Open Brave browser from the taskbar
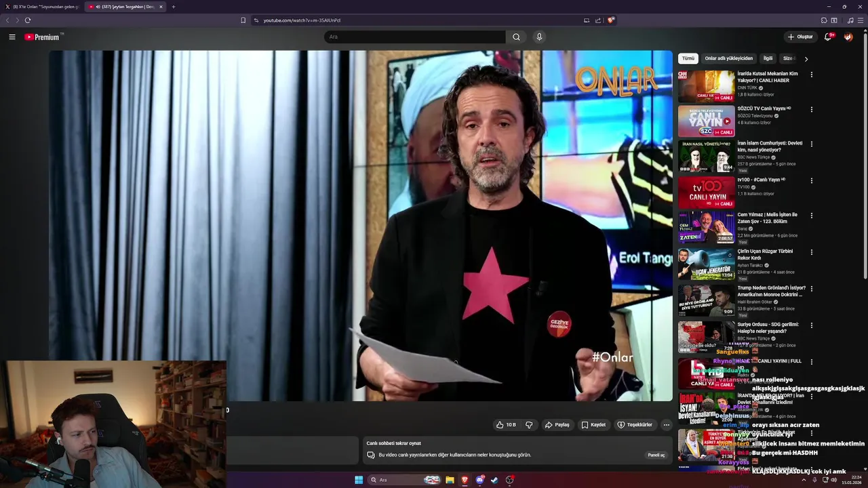The width and height of the screenshot is (868, 488). point(465,480)
